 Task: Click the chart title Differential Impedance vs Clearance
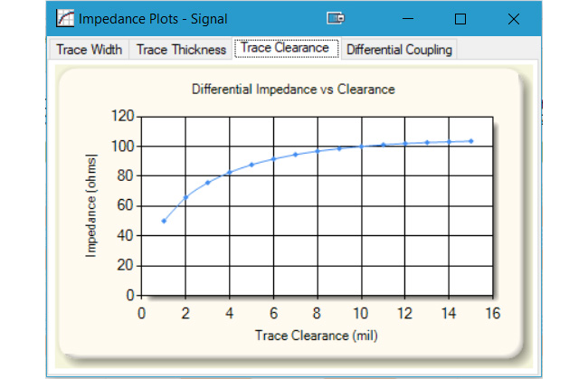[293, 90]
